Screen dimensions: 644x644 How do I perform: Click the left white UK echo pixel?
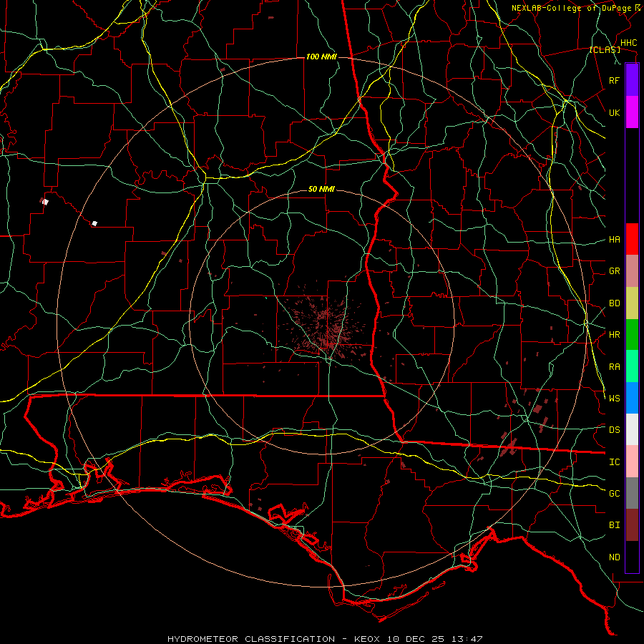[x=46, y=202]
